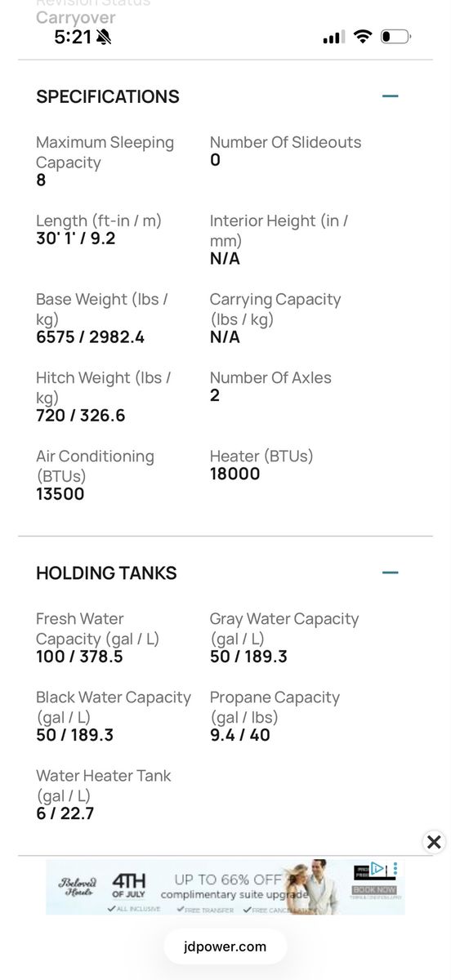Open the jdpower.com address pill
The width and height of the screenshot is (451, 980).
pyautogui.click(x=225, y=947)
